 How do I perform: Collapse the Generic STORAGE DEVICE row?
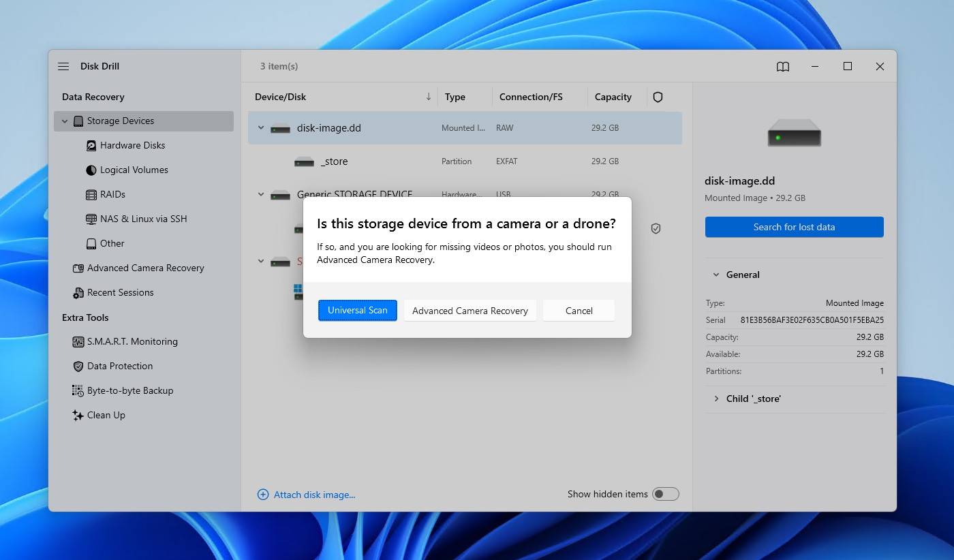tap(260, 194)
